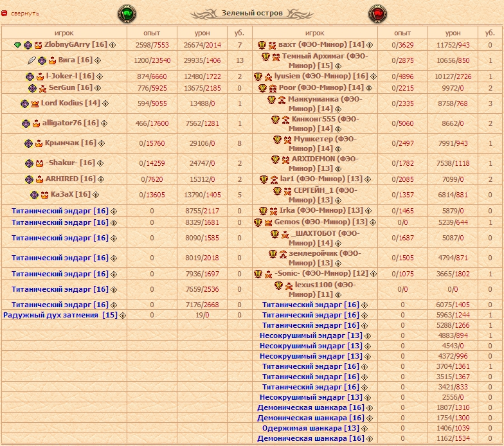The height and width of the screenshot is (446, 504).
Task: Click crown rank icon before Gemos
Action: tap(268, 222)
